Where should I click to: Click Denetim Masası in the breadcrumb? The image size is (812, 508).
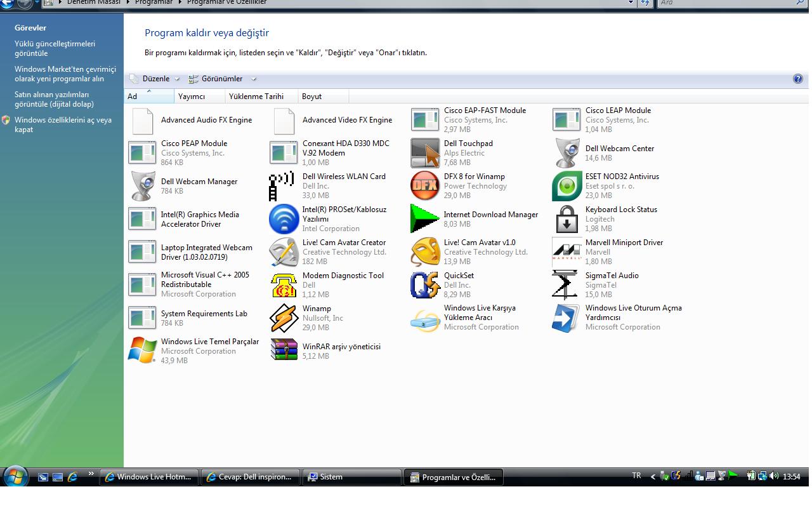coord(93,3)
